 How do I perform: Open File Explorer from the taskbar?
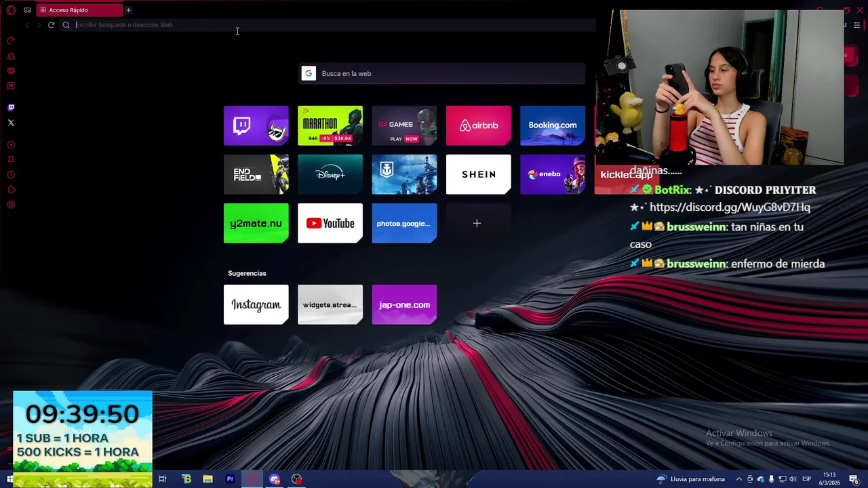click(x=208, y=479)
